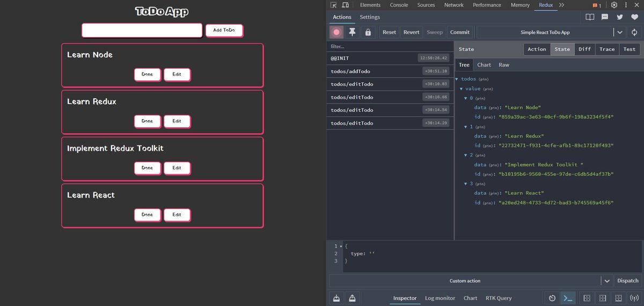Click the issues counter badge icon

pyautogui.click(x=597, y=5)
